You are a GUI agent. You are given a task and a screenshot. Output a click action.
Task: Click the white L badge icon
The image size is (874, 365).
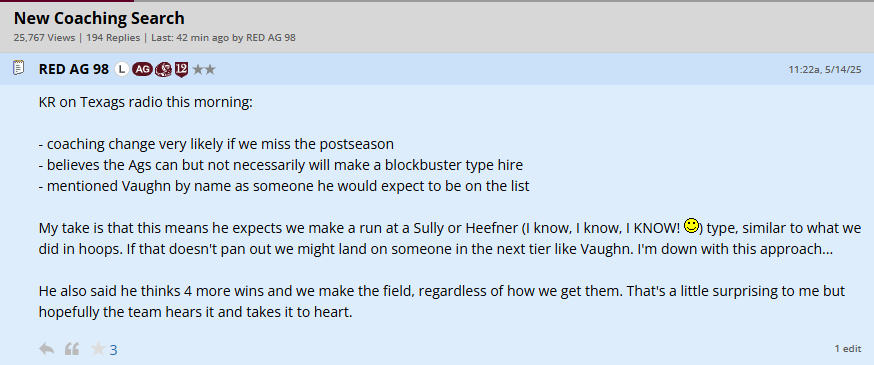(x=122, y=69)
